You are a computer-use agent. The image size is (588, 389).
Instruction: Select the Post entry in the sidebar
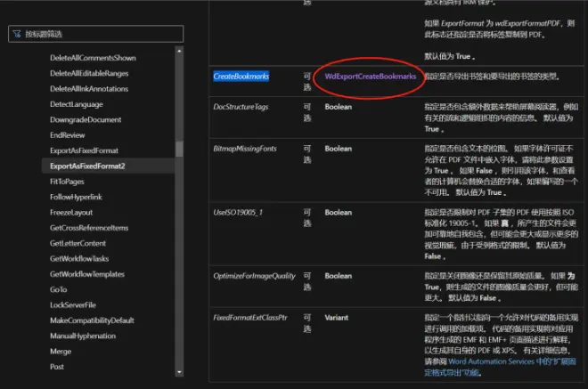tap(57, 367)
